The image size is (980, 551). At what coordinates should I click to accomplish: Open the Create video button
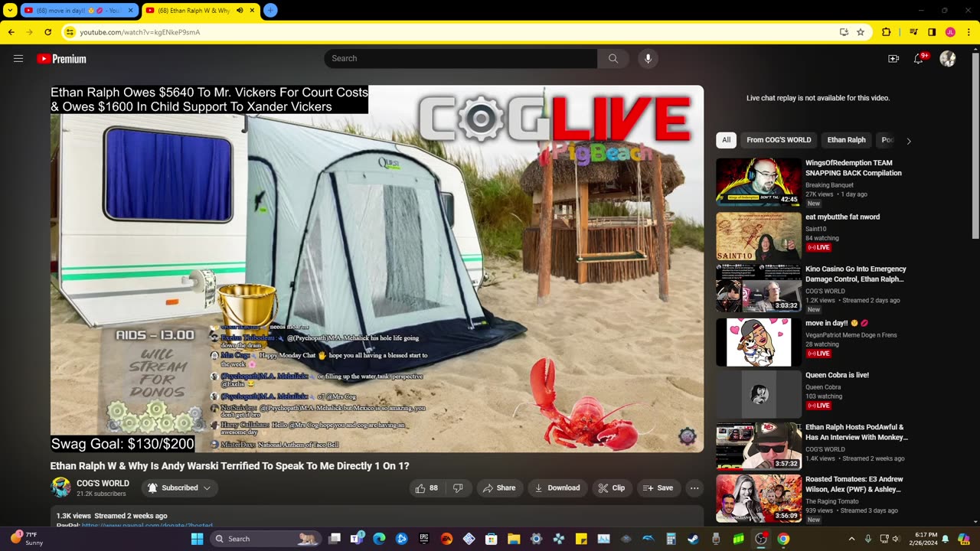[x=893, y=59]
